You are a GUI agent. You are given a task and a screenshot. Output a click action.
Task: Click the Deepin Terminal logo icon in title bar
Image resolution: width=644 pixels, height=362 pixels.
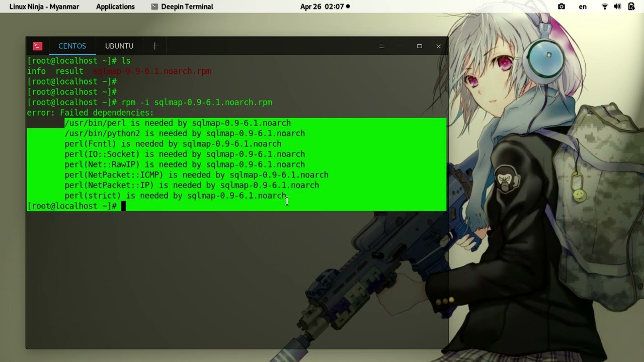38,46
